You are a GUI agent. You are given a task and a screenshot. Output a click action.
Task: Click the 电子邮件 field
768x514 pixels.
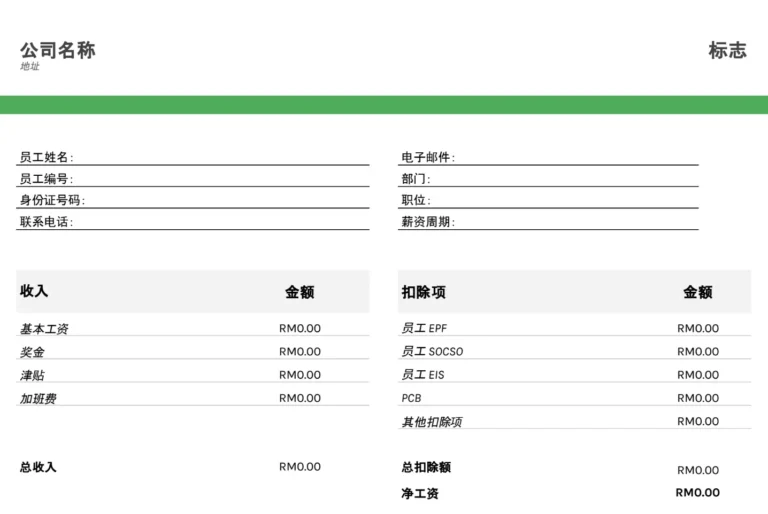click(575, 157)
